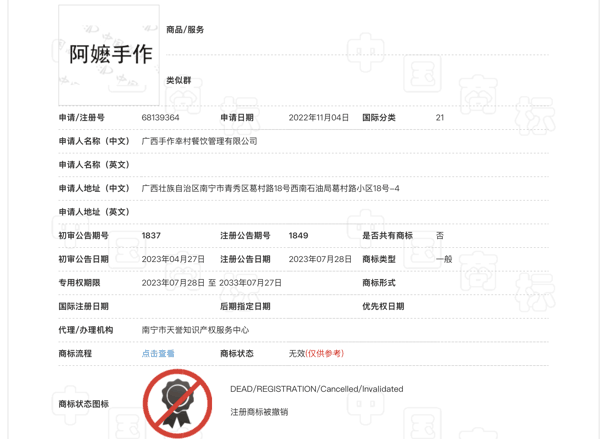600x439 pixels.
Task: Select the international class value 21
Action: [x=440, y=118]
